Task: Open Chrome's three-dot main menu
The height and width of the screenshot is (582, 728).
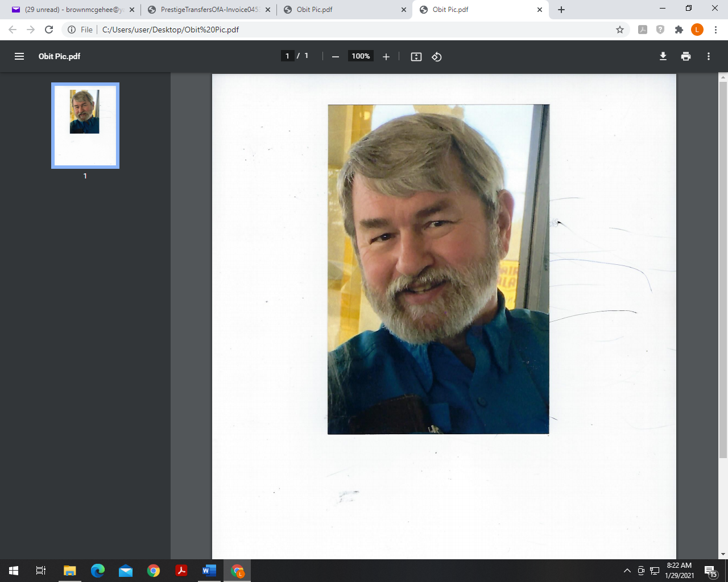Action: point(715,30)
